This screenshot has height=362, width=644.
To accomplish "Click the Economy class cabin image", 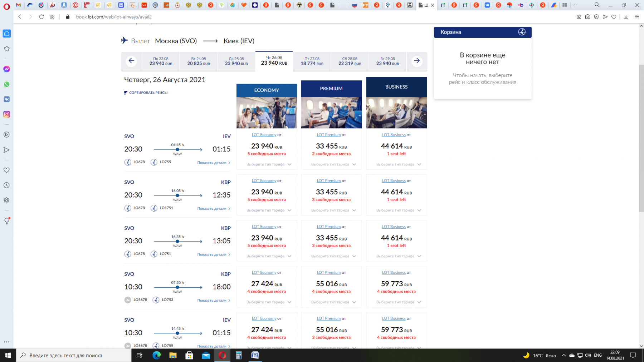I will (x=267, y=113).
